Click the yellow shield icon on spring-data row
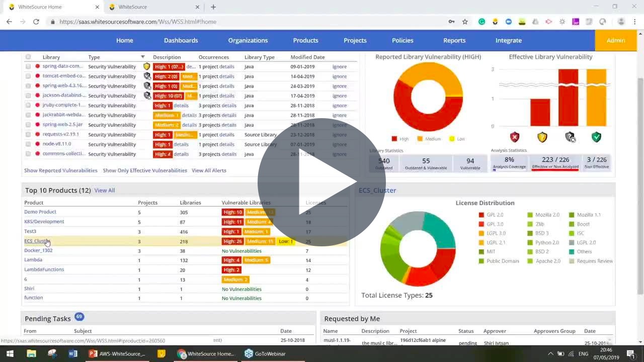 tap(147, 66)
